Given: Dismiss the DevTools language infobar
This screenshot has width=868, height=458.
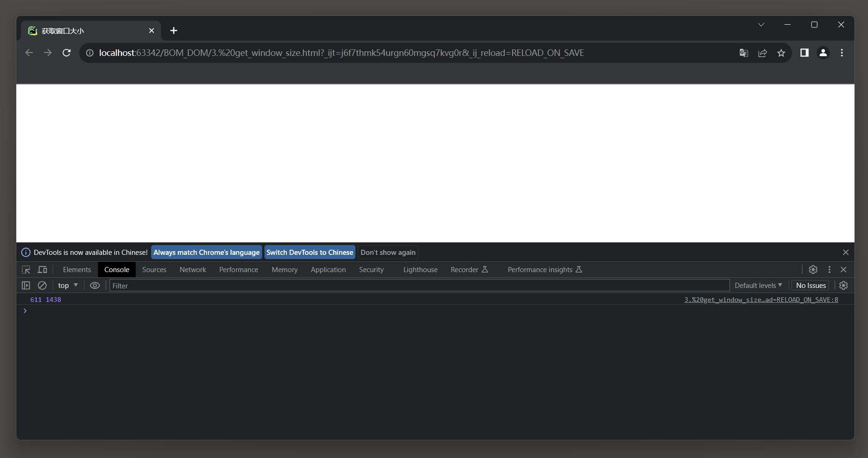Looking at the screenshot, I should [x=846, y=253].
